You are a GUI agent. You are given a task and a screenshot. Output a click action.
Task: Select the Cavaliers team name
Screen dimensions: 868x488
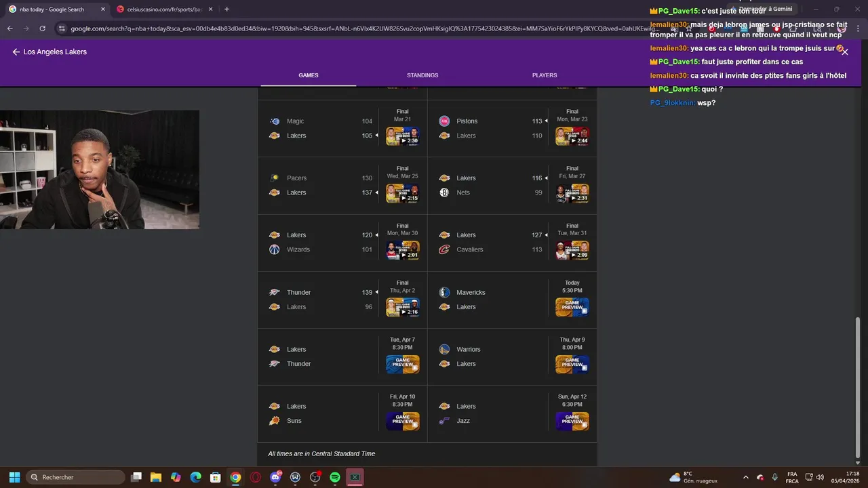click(x=470, y=249)
